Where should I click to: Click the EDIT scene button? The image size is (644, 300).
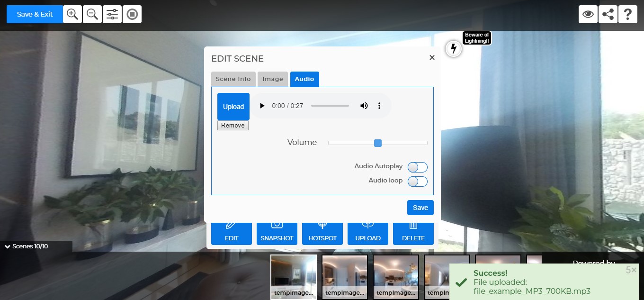232,234
